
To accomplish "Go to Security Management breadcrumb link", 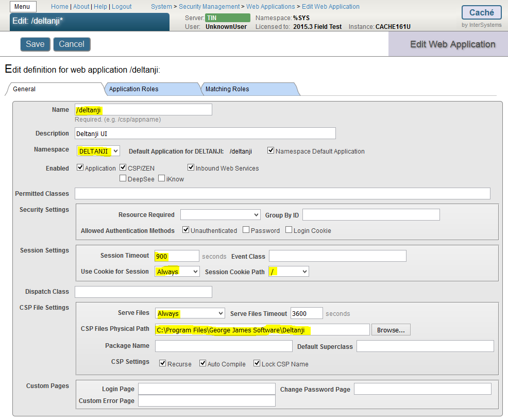I will pyautogui.click(x=209, y=7).
